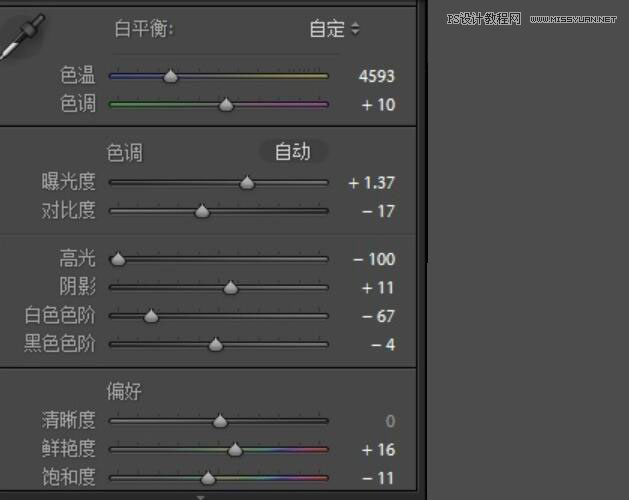Screen dimensions: 629x500
Task: Click the 曝光度 exposure slider handle
Action: click(x=247, y=183)
